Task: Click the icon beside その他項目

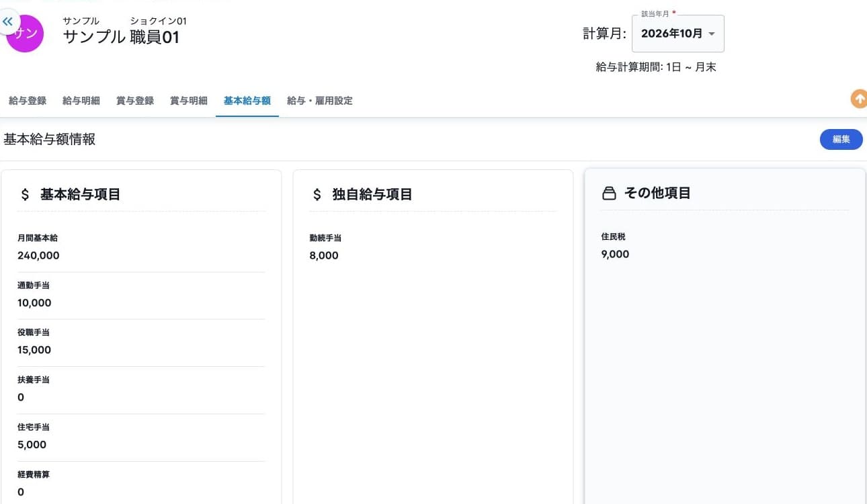Action: (609, 194)
